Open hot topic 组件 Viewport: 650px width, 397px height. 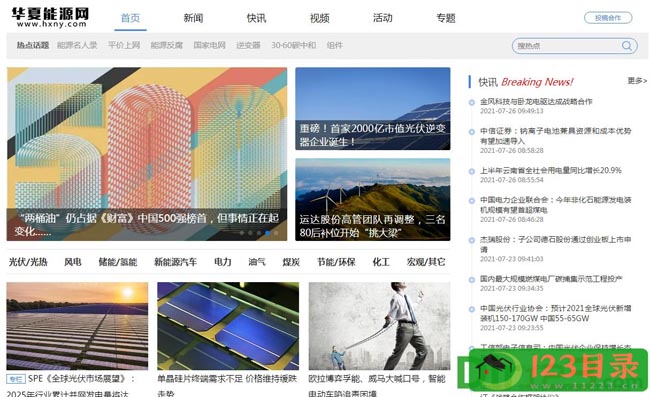point(335,45)
